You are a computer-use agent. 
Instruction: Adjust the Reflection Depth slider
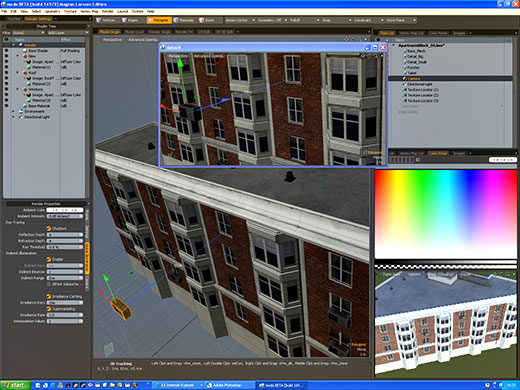(65, 235)
